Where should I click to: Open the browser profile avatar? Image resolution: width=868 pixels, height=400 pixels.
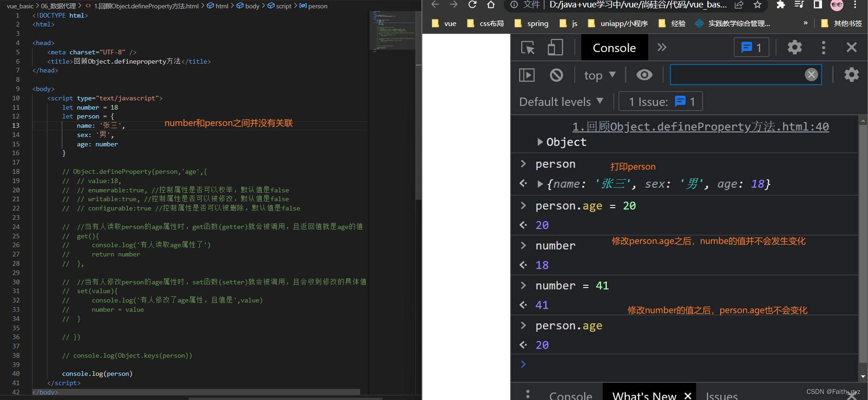[836, 5]
